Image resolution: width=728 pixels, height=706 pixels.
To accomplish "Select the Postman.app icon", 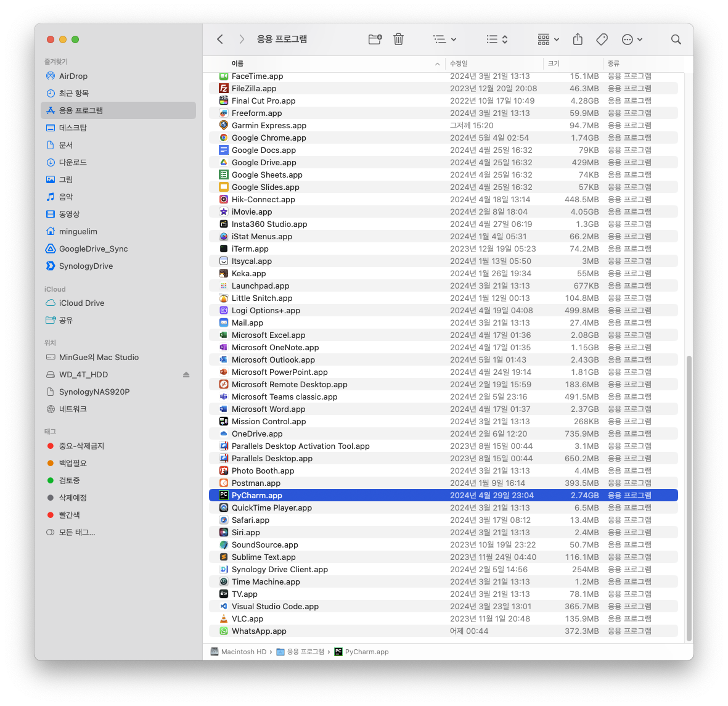I will [x=224, y=483].
